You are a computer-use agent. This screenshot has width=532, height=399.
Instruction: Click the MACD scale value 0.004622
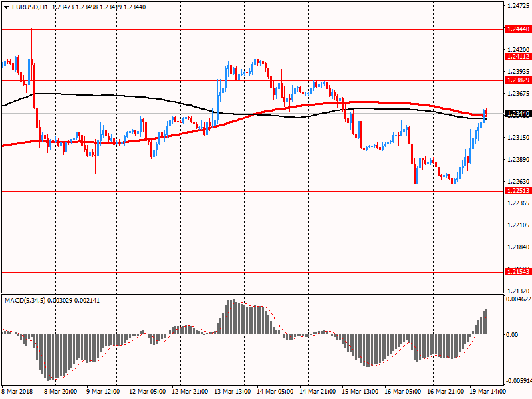point(519,299)
